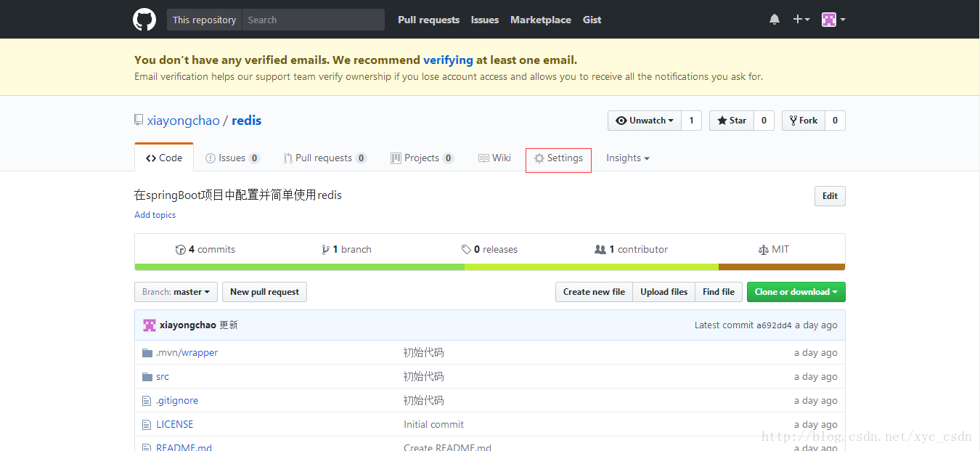Click Edit repository description button

[x=830, y=196]
